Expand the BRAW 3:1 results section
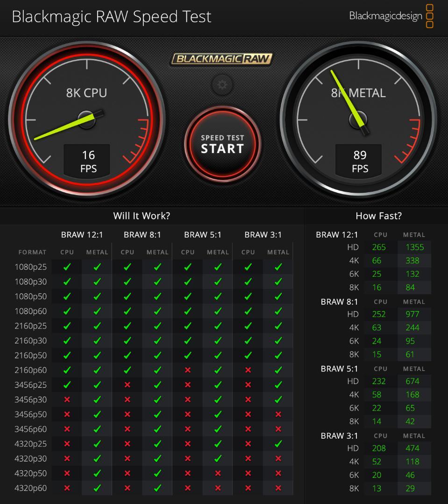Viewport: 448px width, 504px height. click(339, 435)
